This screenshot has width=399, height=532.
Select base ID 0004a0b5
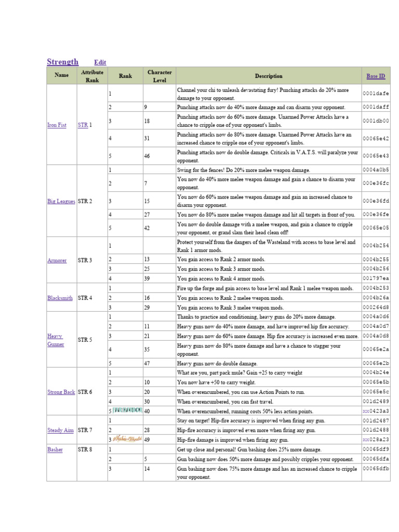point(376,170)
